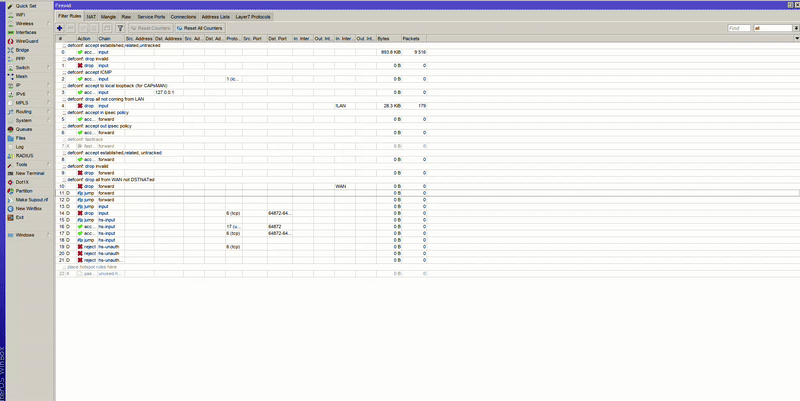The width and height of the screenshot is (800, 401).
Task: Open Mesh in the sidebar
Action: coord(21,76)
